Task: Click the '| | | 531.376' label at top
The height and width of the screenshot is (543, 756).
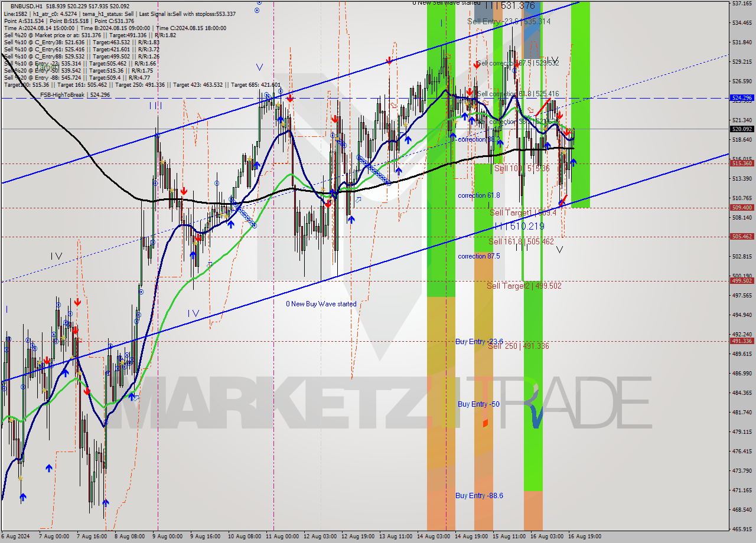Action: (510, 5)
